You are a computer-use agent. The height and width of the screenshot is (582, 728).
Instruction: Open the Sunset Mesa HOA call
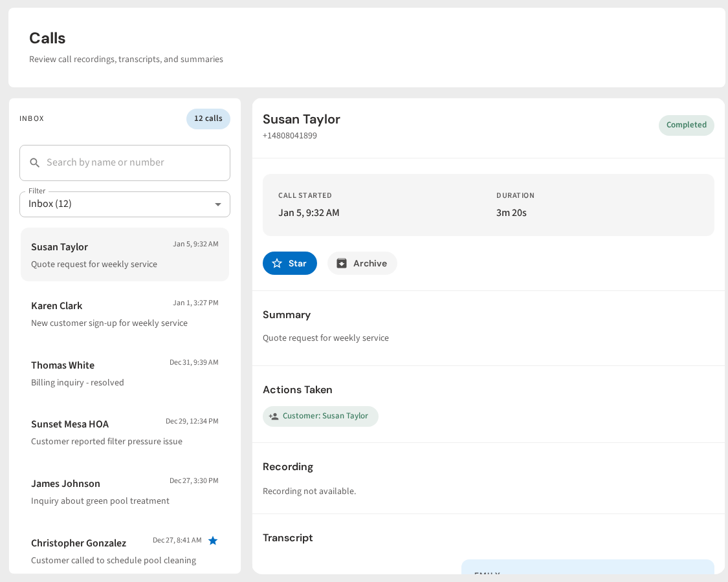coord(125,432)
